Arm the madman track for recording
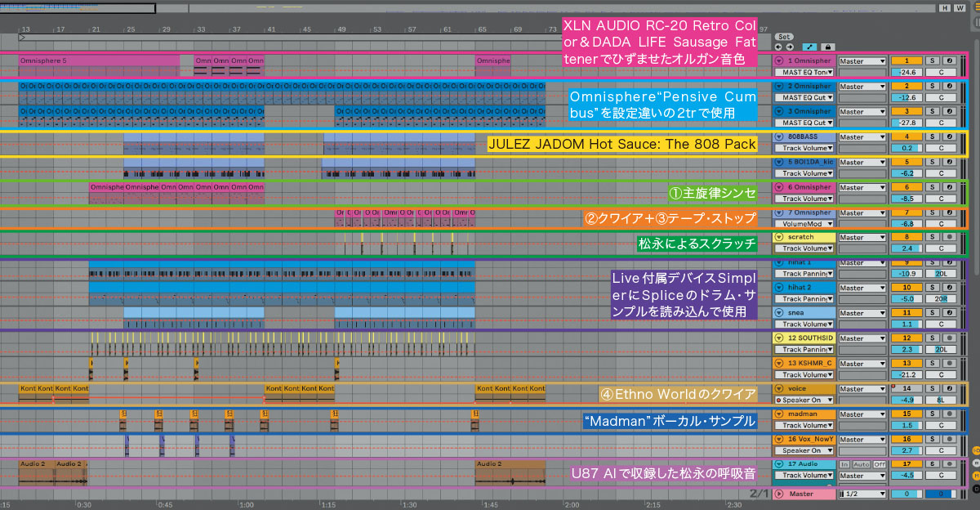The height and width of the screenshot is (510, 980). point(950,414)
